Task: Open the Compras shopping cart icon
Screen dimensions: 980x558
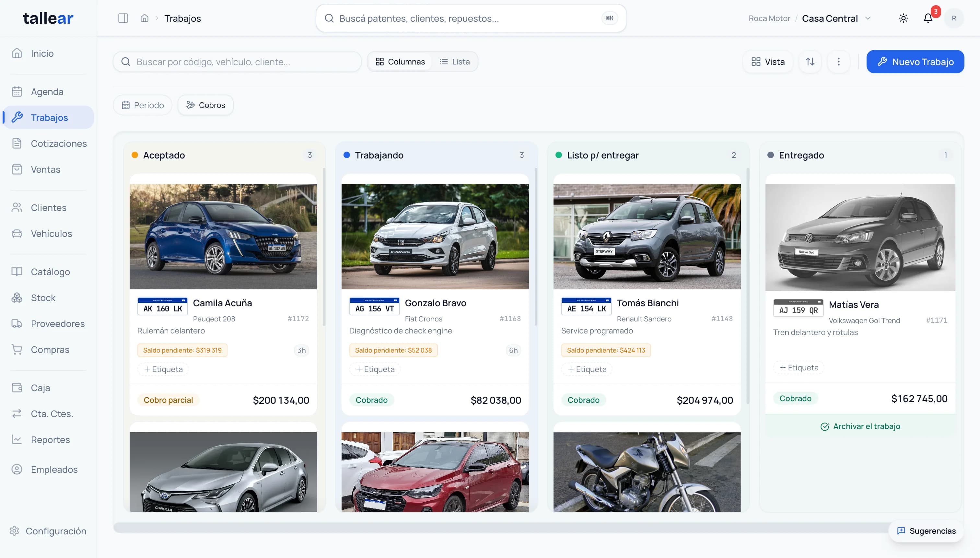Action: coord(17,350)
